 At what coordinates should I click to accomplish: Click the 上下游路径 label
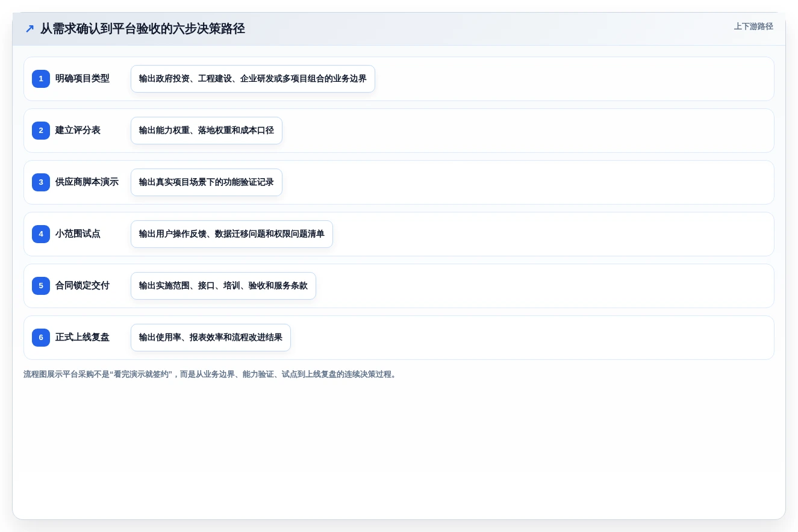753,26
